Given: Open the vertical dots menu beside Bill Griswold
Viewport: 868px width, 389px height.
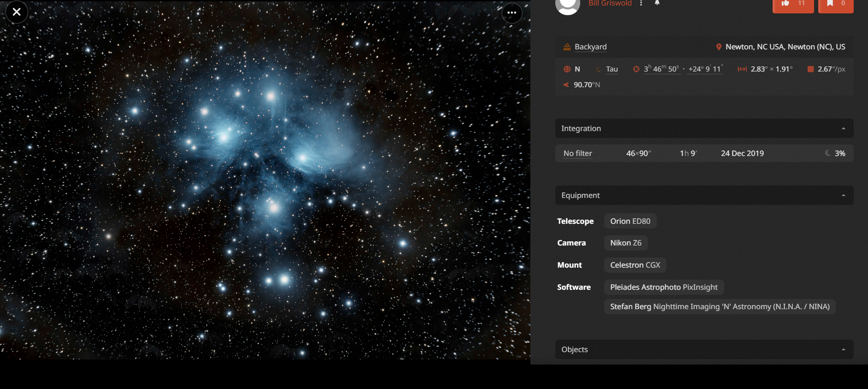Looking at the screenshot, I should coord(641,3).
